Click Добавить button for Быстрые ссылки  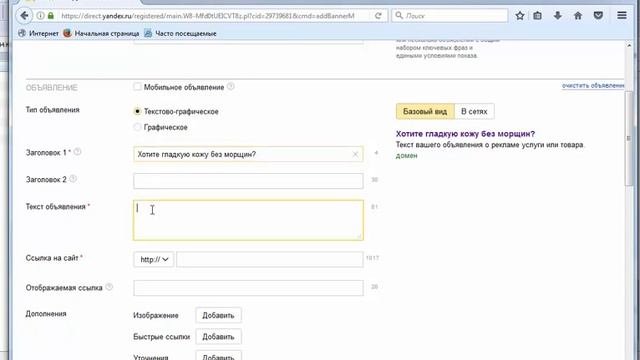[218, 337]
